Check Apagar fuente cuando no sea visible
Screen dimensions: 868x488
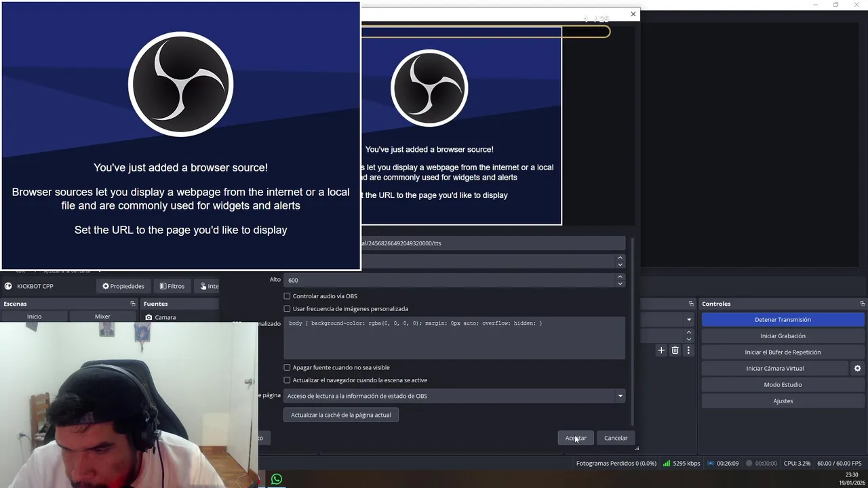[x=287, y=367]
